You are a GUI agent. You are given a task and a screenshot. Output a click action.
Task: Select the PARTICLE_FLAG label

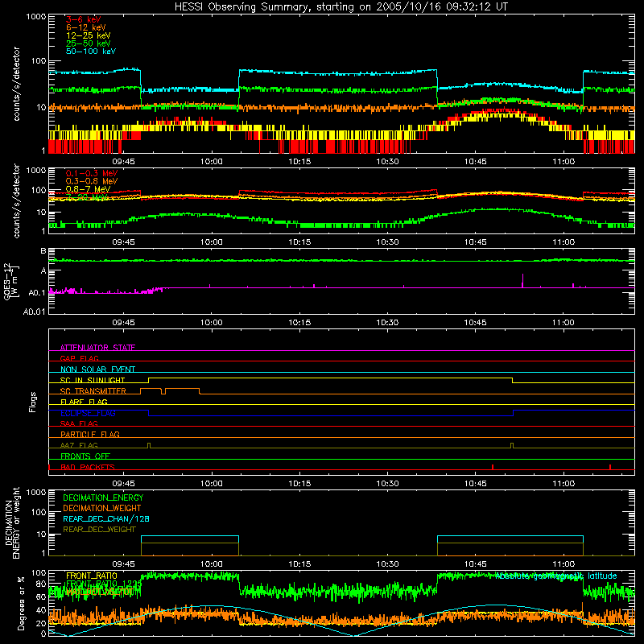point(90,435)
